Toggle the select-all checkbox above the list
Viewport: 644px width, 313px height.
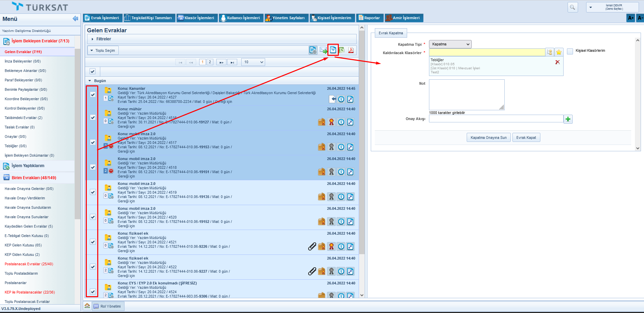coord(93,71)
